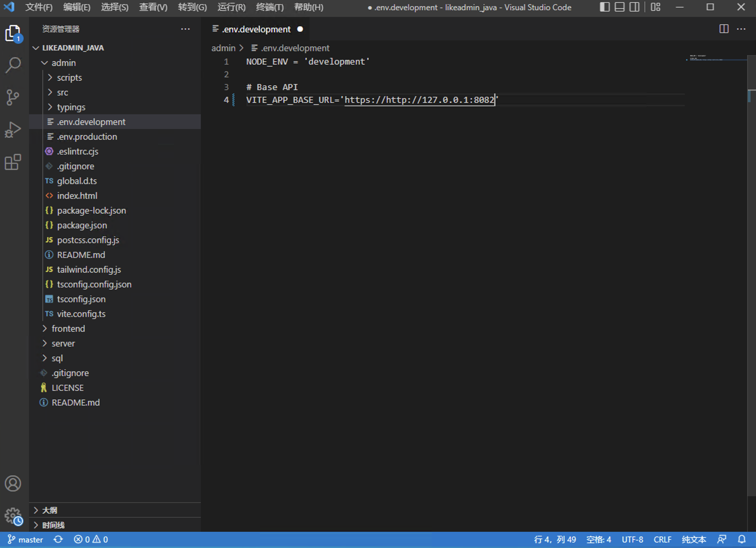Open the Extensions view
756x548 pixels.
coord(13,162)
